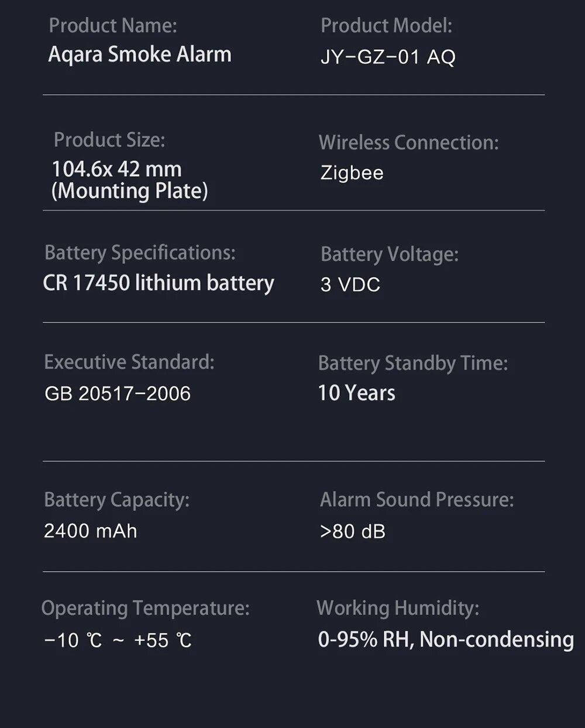The width and height of the screenshot is (585, 728).
Task: Click the 10 Years standby value
Action: tap(356, 393)
